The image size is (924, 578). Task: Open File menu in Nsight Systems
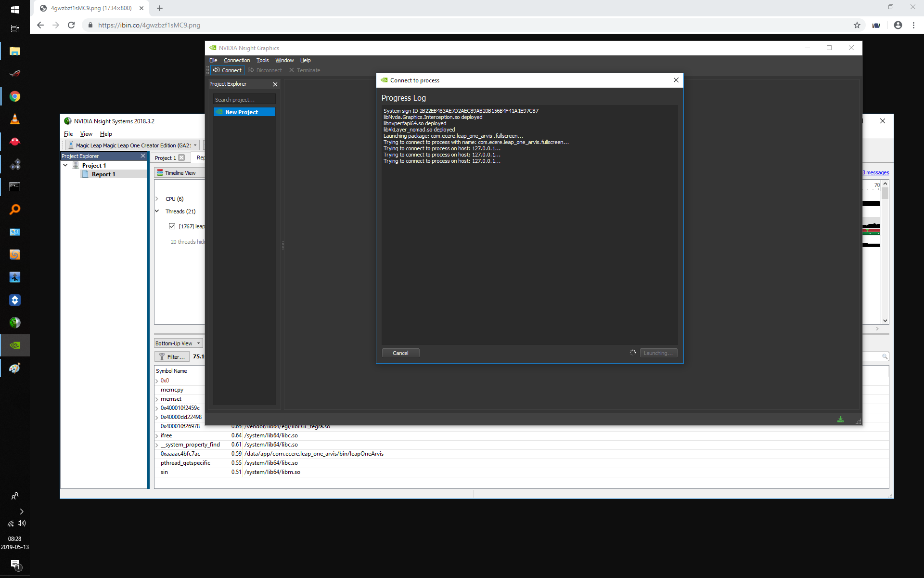click(x=68, y=134)
